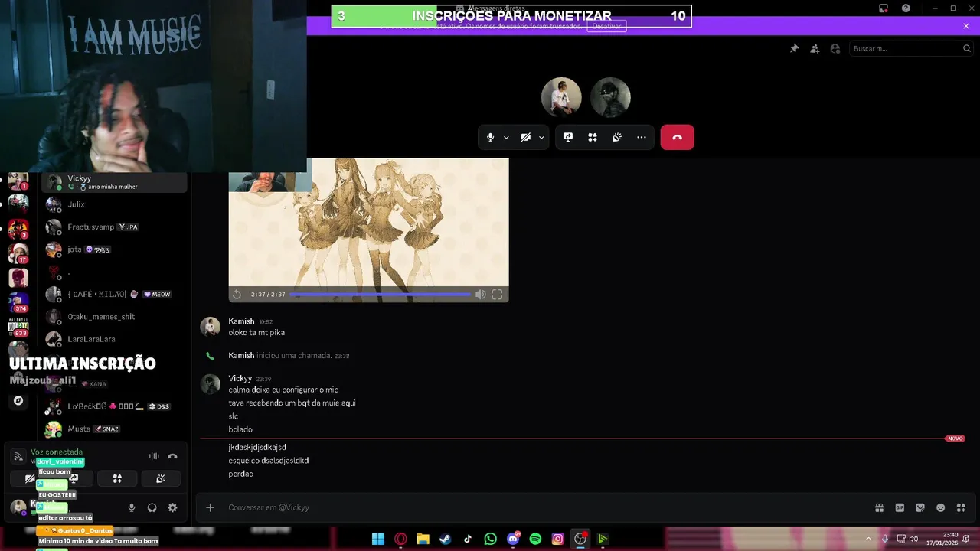Click the plus attachment button in the chat box
980x551 pixels.
pyautogui.click(x=210, y=507)
